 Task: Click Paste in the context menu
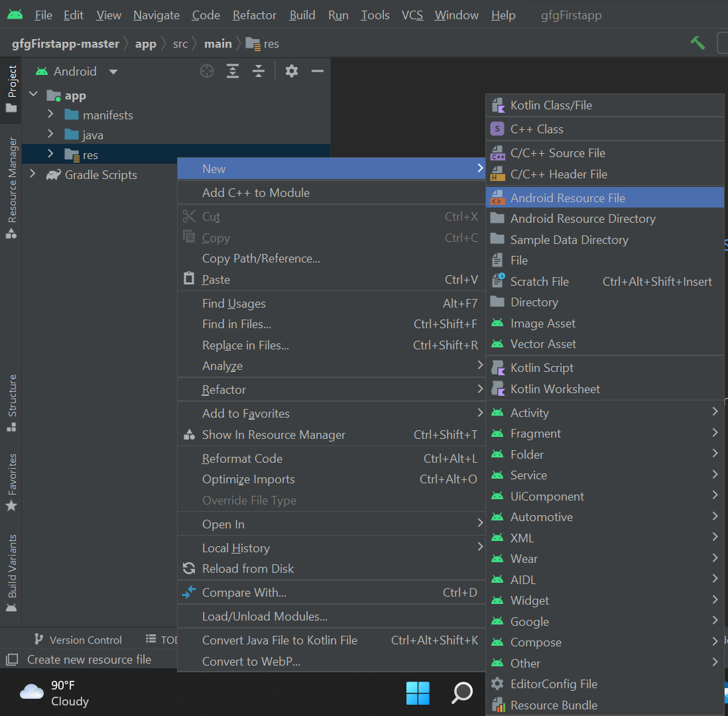pyautogui.click(x=331, y=280)
